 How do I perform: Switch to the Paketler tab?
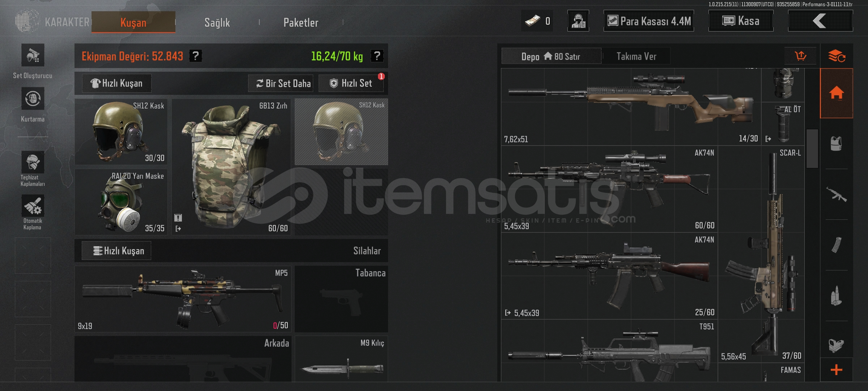pyautogui.click(x=301, y=22)
